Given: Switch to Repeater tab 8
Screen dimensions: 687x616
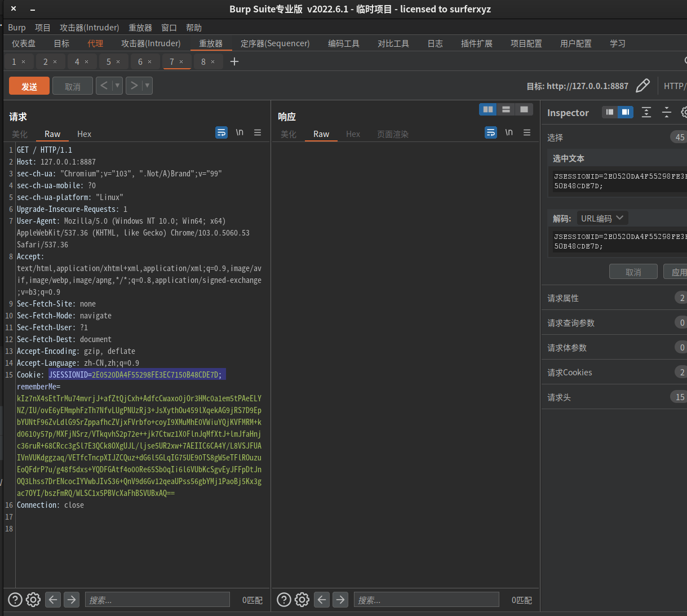Looking at the screenshot, I should click(203, 61).
